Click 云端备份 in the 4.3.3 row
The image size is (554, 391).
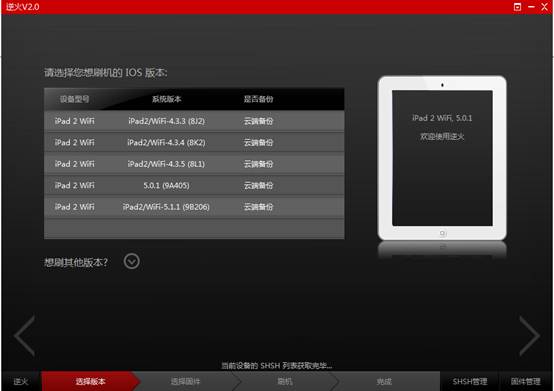[x=258, y=121]
